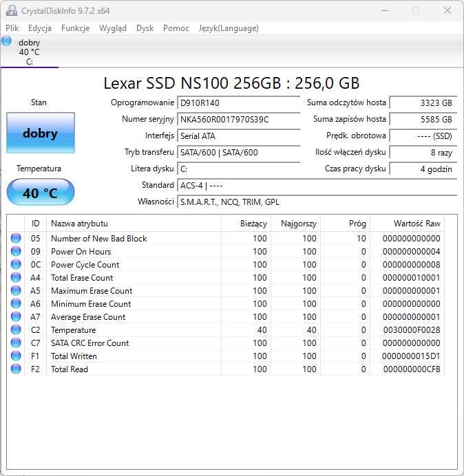Select the C: disk tab showing dobry 40 °C
Viewport: 464px width, 476px height.
[x=30, y=52]
